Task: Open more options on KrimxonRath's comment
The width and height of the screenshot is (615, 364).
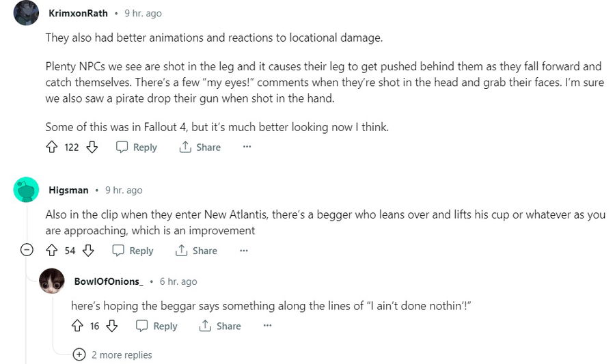Action: tap(247, 147)
